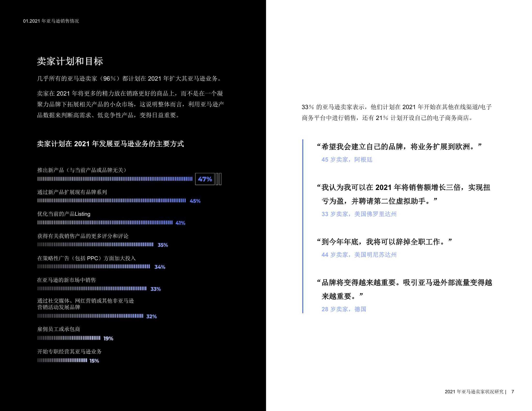The width and height of the screenshot is (532, 411).
Task: Click the chart heading '卖家计划在 2021 年发展亚马逊业务的主要方式'
Action: point(110,144)
